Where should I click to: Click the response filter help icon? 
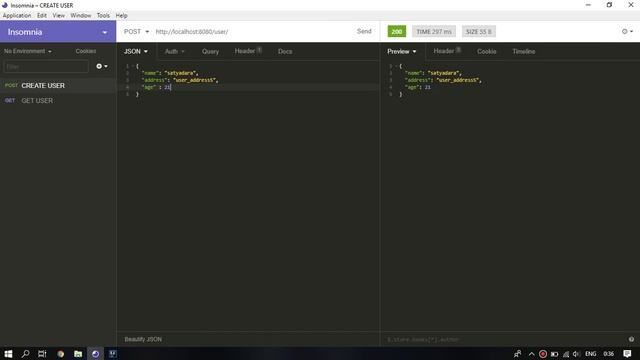pyautogui.click(x=631, y=339)
